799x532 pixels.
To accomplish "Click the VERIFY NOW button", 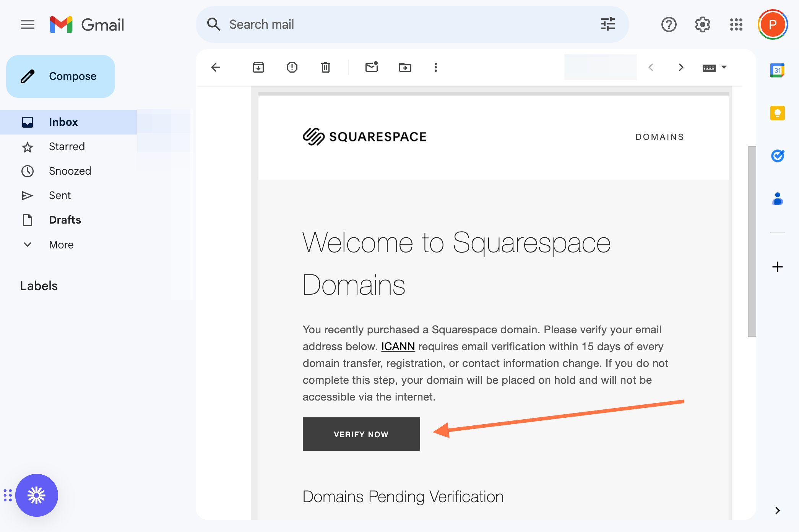I will pyautogui.click(x=361, y=434).
